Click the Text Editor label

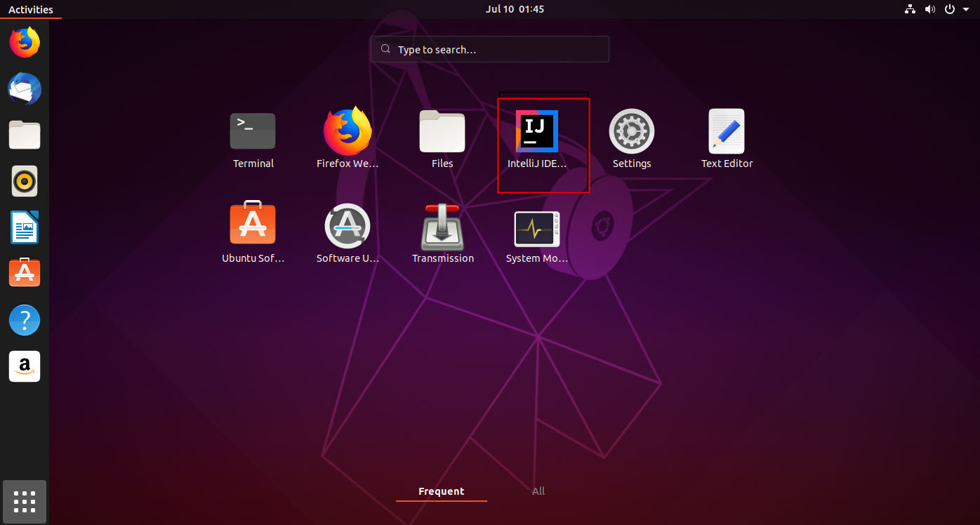pyautogui.click(x=727, y=164)
